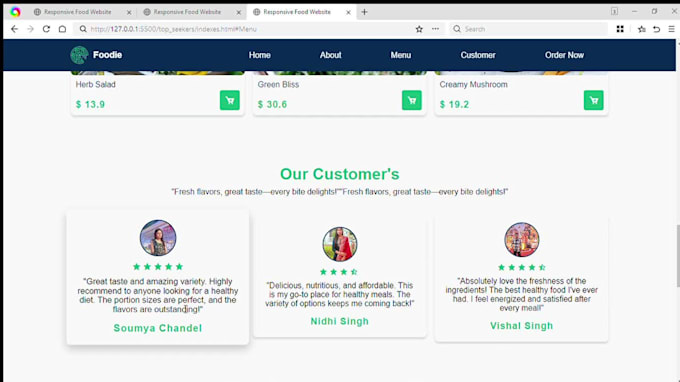Image resolution: width=680 pixels, height=382 pixels.
Task: Click the Vishal Singh name
Action: tap(522, 326)
